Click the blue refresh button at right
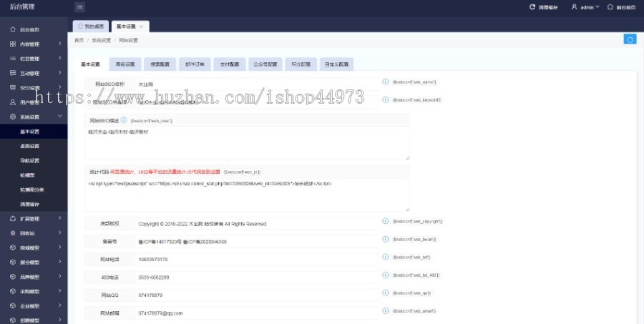 630,39
